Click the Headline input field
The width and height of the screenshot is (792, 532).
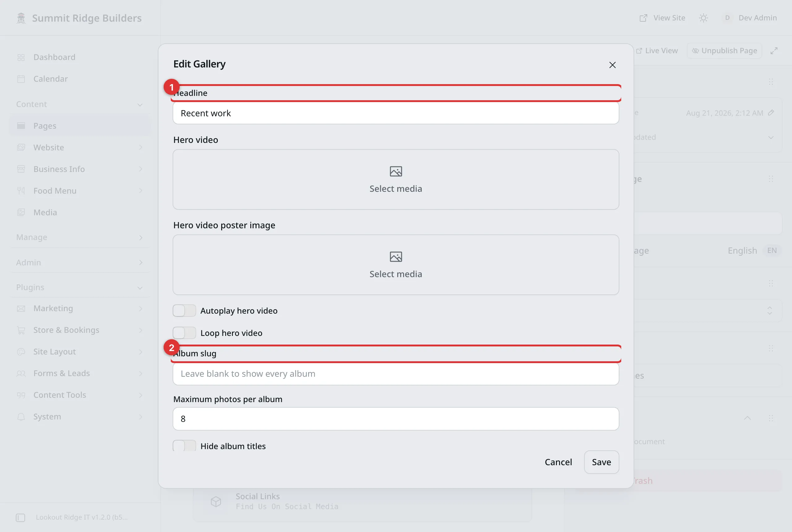pos(396,113)
